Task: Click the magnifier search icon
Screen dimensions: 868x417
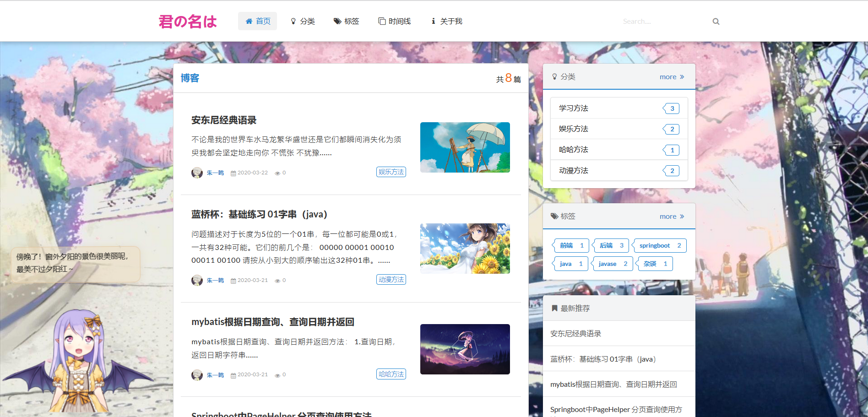Action: (x=716, y=21)
